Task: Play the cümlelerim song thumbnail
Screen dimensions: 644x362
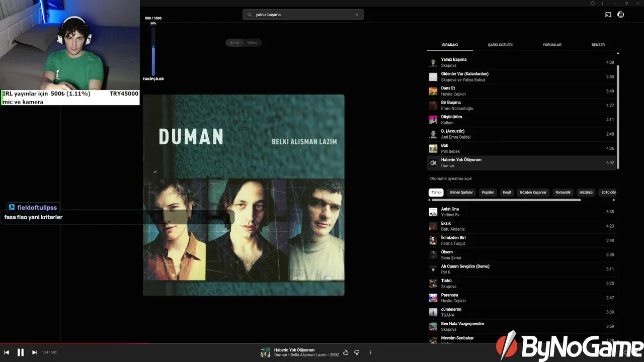Action: [433, 312]
